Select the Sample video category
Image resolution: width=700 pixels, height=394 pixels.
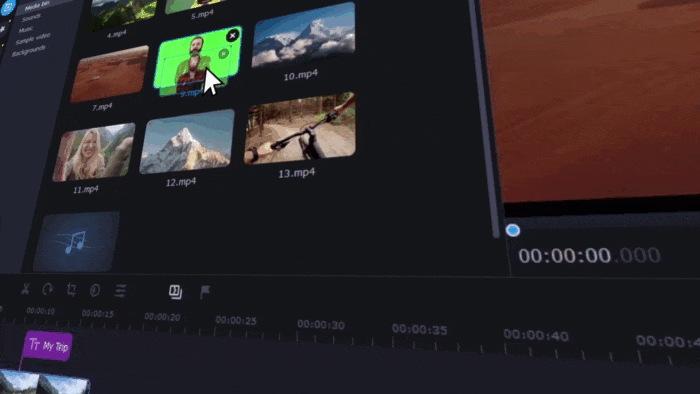pyautogui.click(x=33, y=39)
